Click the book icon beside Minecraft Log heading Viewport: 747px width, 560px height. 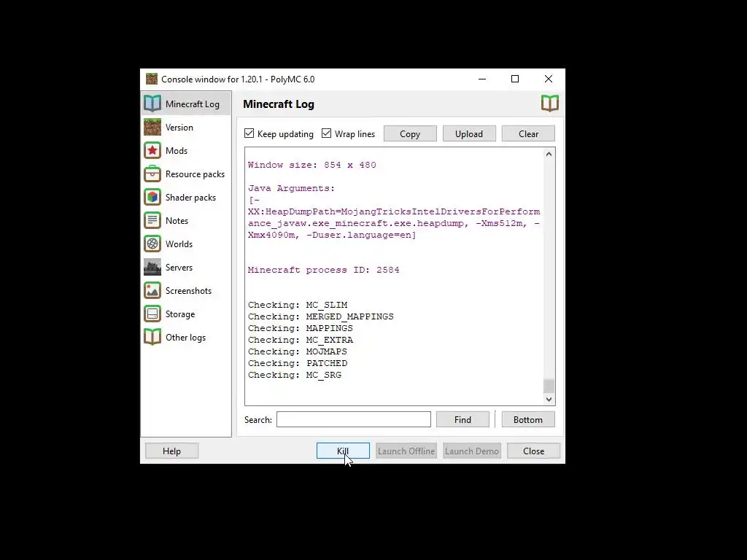tap(550, 104)
